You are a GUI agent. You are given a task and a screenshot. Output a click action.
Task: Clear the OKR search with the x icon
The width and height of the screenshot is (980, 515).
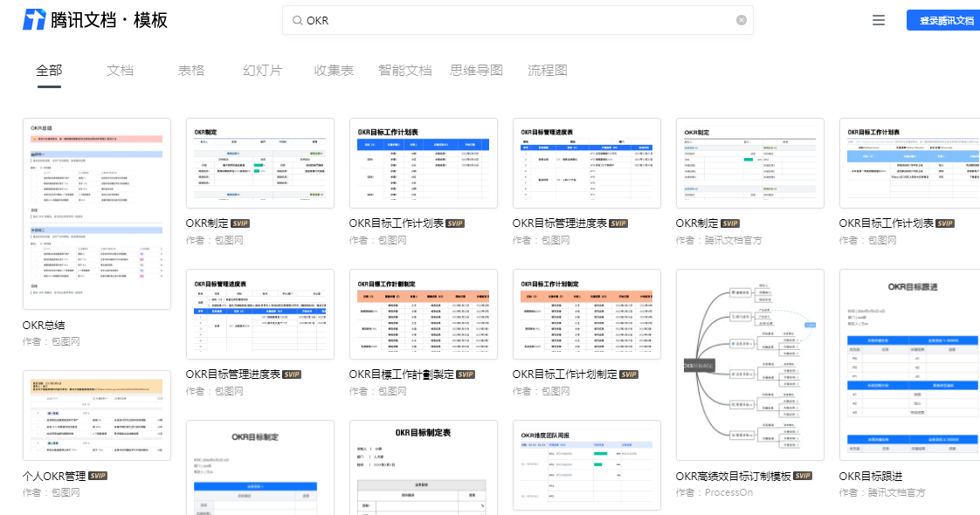(x=741, y=19)
